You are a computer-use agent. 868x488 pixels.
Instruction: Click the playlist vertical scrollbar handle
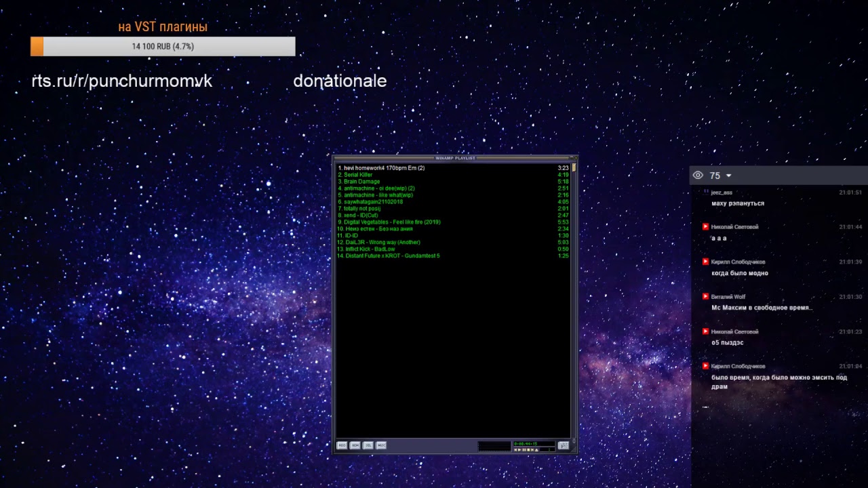[x=574, y=167]
